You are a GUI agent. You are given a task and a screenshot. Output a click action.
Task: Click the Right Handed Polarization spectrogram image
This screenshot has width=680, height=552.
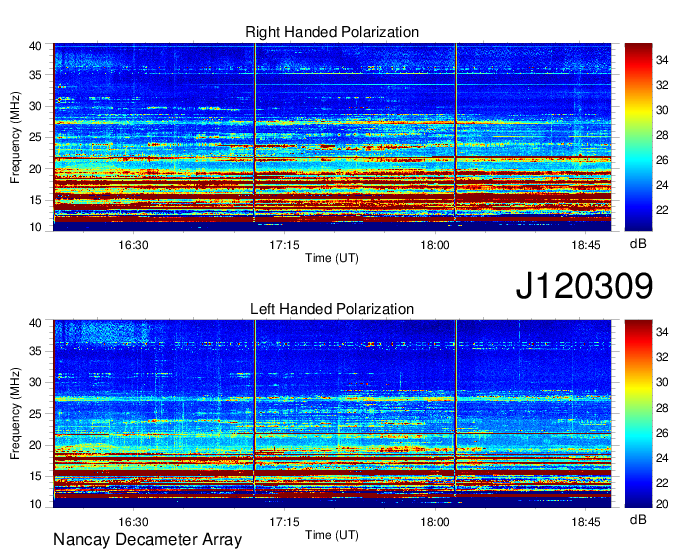[x=332, y=137]
